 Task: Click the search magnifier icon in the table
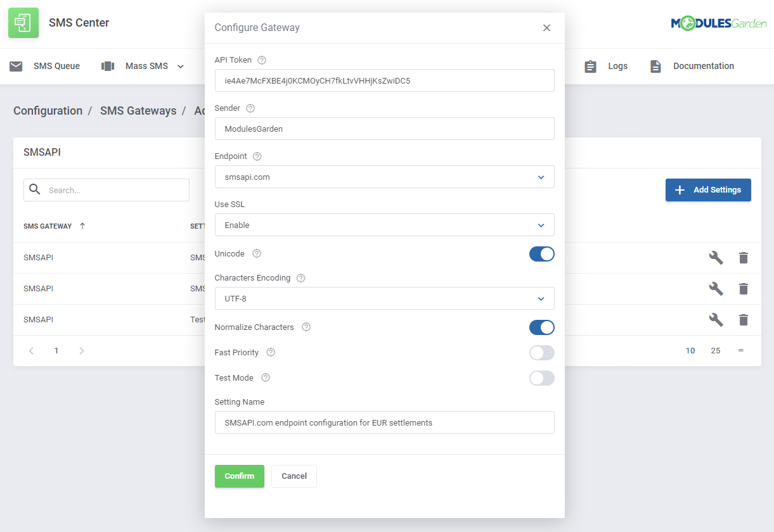coord(35,189)
